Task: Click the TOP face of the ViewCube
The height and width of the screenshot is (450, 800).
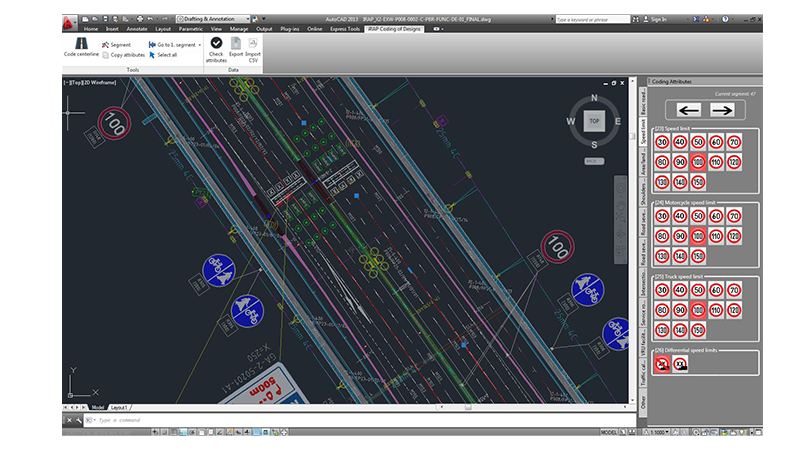Action: pos(594,121)
